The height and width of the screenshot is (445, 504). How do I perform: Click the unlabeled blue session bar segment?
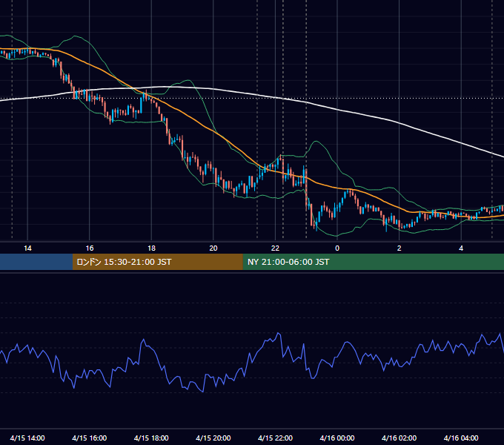click(x=36, y=262)
